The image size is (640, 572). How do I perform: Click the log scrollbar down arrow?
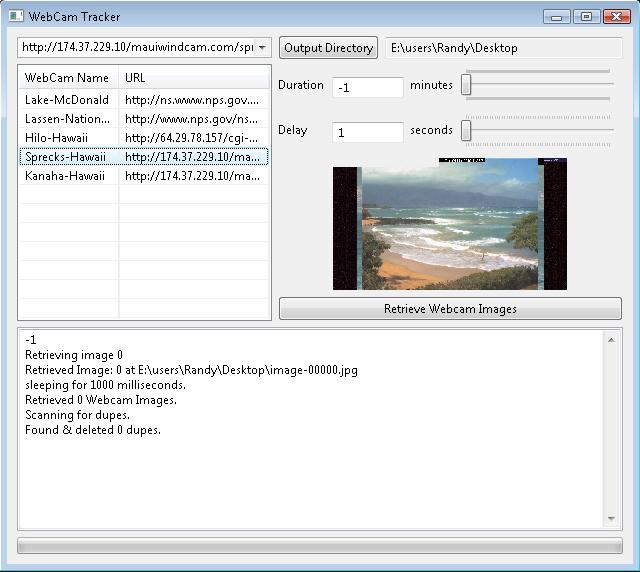[612, 519]
